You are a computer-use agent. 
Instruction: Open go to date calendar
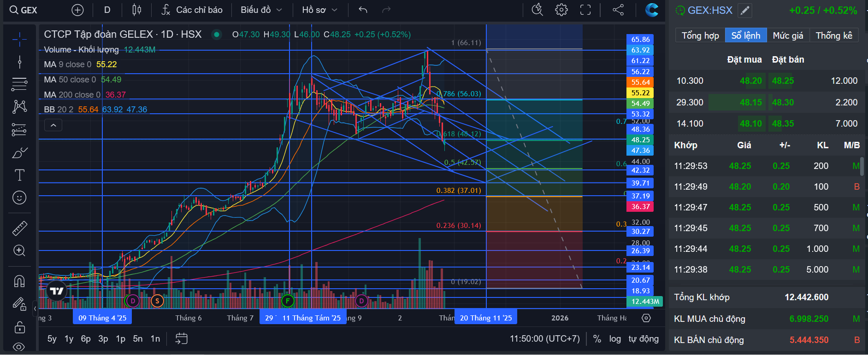(182, 339)
